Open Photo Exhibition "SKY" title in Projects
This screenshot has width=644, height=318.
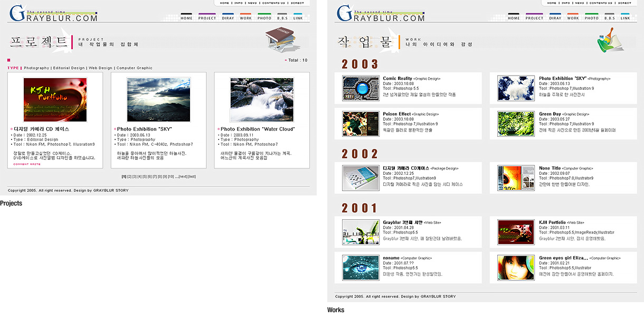(145, 129)
